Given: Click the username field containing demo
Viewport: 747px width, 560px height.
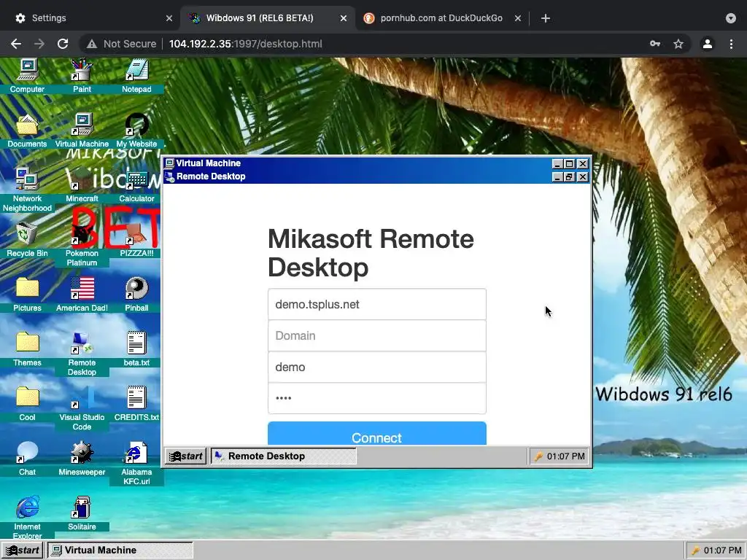Looking at the screenshot, I should [377, 367].
